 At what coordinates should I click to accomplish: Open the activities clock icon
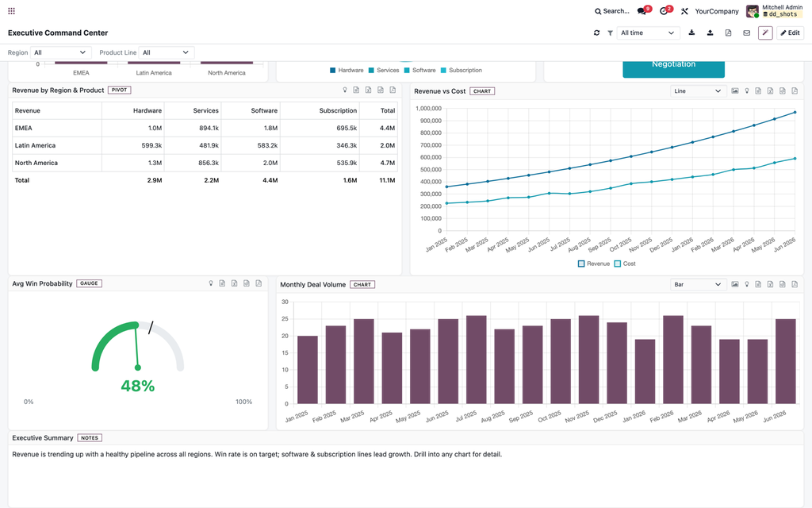click(665, 11)
